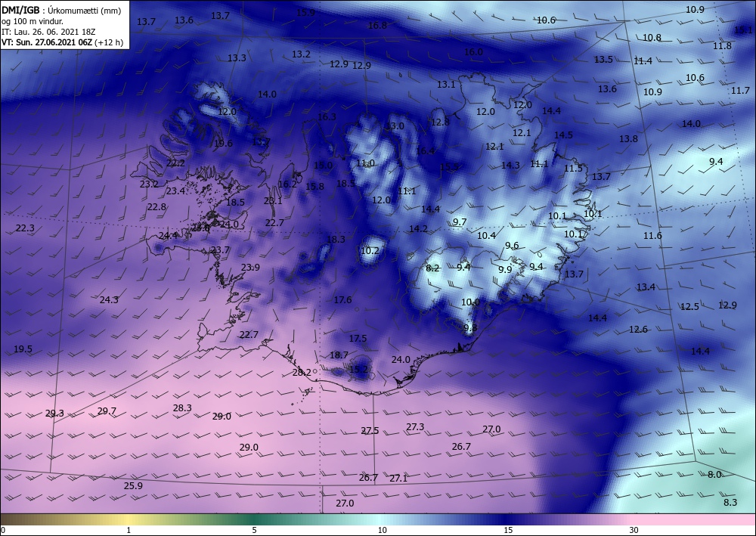Click the 18.7 value in south Iceland
This screenshot has width=756, height=536.
click(339, 355)
